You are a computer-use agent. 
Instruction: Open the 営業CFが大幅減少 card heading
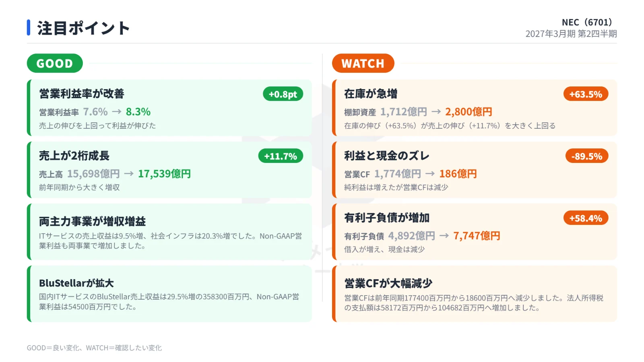pos(388,283)
